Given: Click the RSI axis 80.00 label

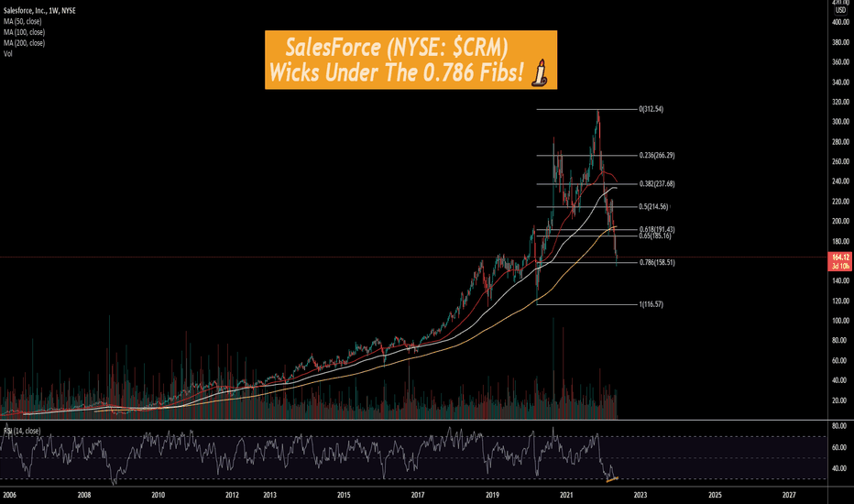Looking at the screenshot, I should (839, 425).
